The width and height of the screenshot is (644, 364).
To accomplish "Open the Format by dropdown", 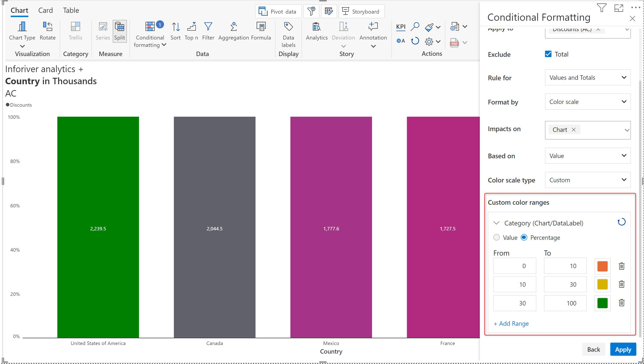I will click(x=587, y=102).
